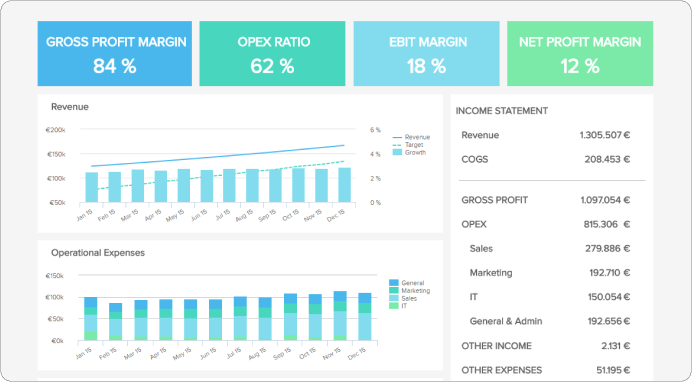The width and height of the screenshot is (692, 382).
Task: Select the Jan 15 revenue growth bar
Action: 91,187
